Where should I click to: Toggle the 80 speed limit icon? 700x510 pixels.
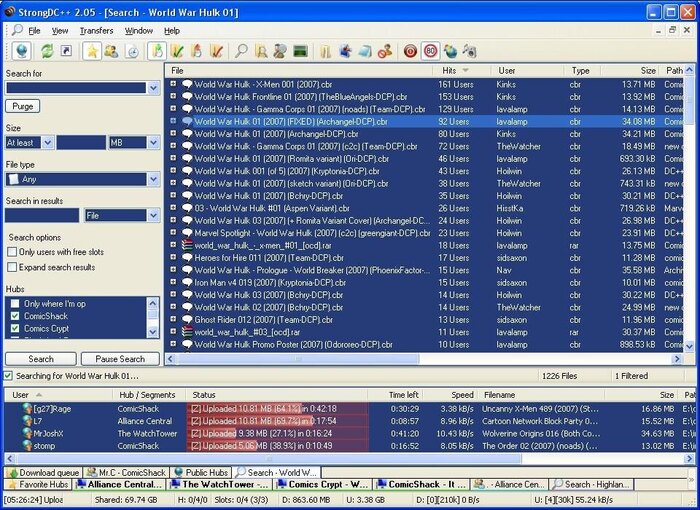click(430, 51)
